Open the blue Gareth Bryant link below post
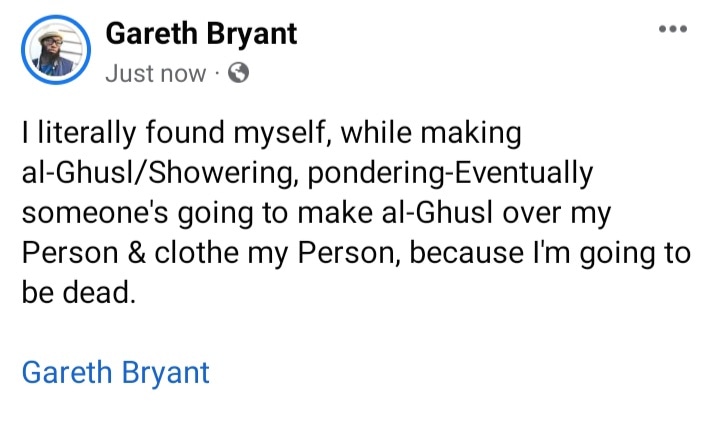 115,373
